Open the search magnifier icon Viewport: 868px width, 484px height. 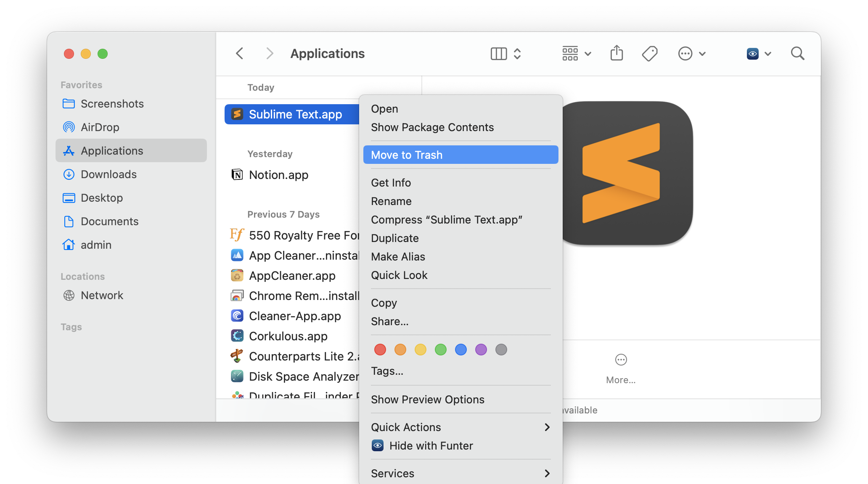pyautogui.click(x=798, y=53)
